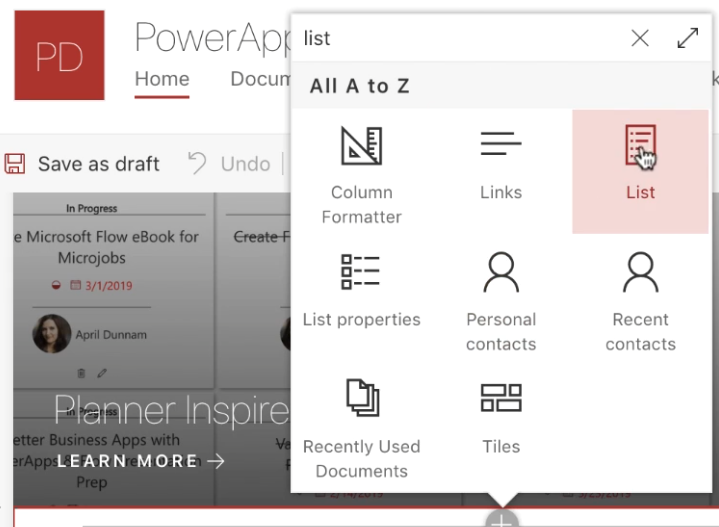The image size is (719, 527).
Task: Add the Recently Used Documents web part
Action: click(361, 428)
